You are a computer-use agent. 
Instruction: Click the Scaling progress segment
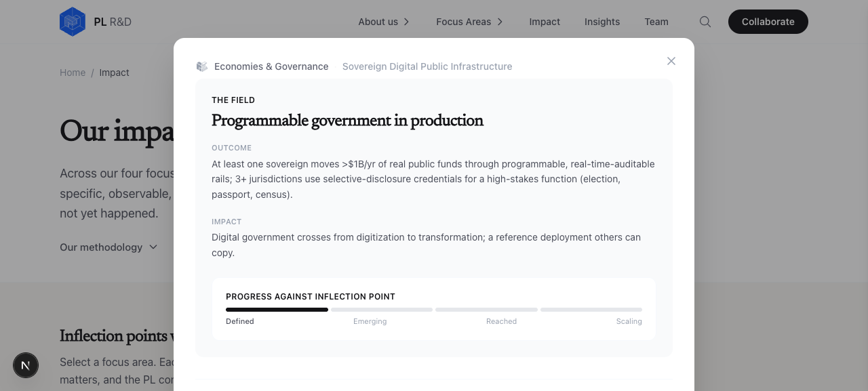tap(591, 310)
